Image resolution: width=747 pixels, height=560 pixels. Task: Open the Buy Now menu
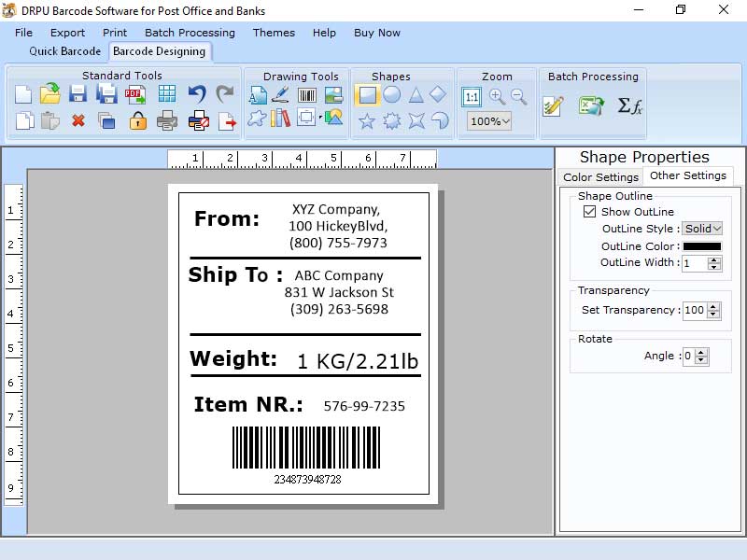click(x=377, y=33)
